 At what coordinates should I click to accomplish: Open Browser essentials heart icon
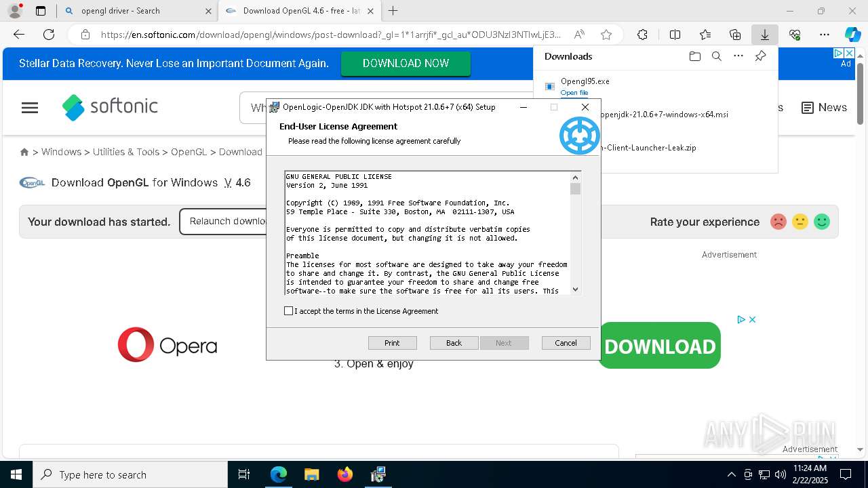coord(795,35)
